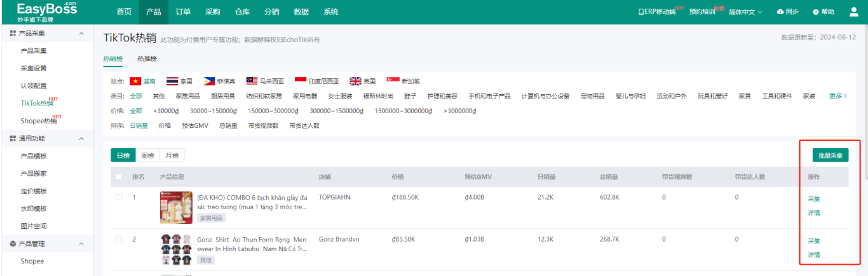Click the 通用功能 section grid icon
Image resolution: width=868 pixels, height=276 pixels.
pyautogui.click(x=13, y=139)
